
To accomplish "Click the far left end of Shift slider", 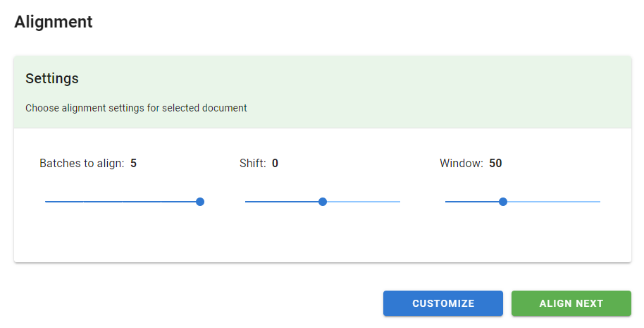I will point(246,202).
